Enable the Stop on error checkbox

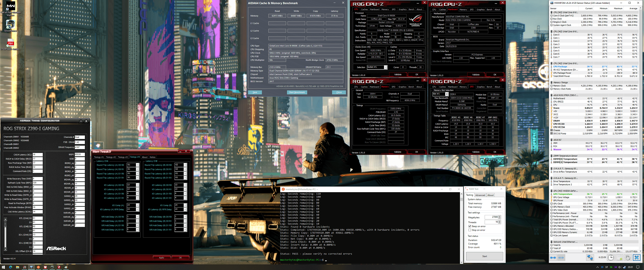pyautogui.click(x=470, y=230)
